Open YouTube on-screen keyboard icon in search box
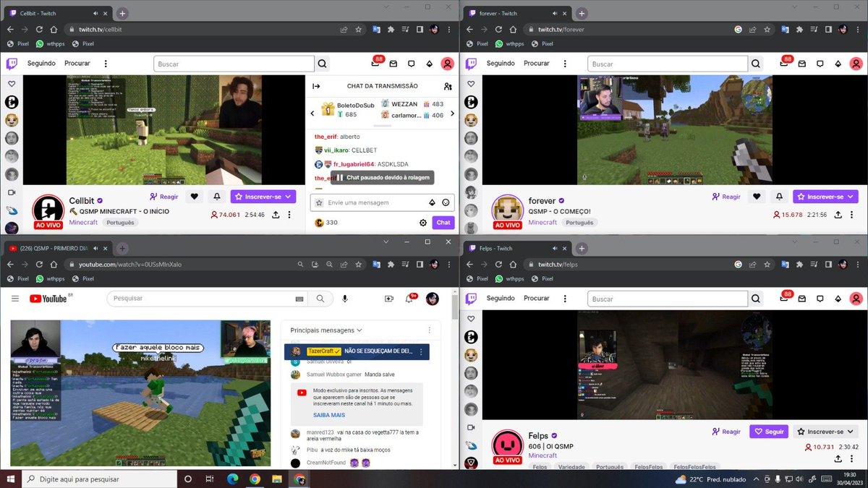 [x=299, y=299]
